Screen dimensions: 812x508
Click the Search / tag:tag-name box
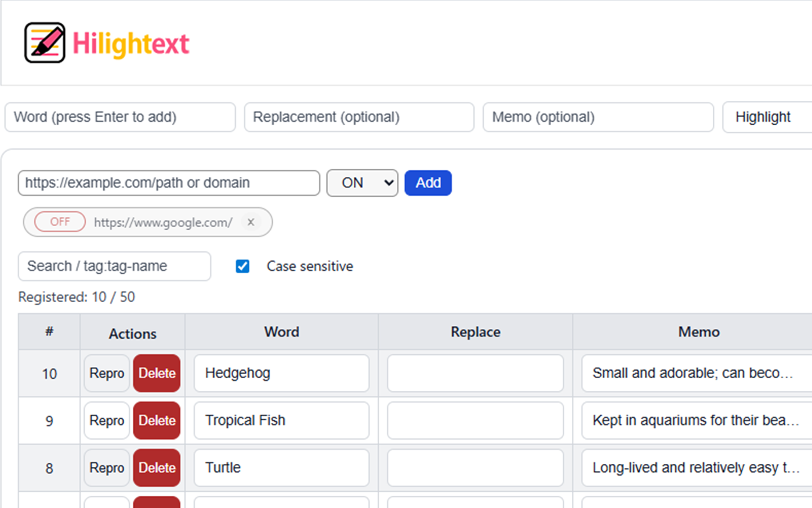(114, 266)
